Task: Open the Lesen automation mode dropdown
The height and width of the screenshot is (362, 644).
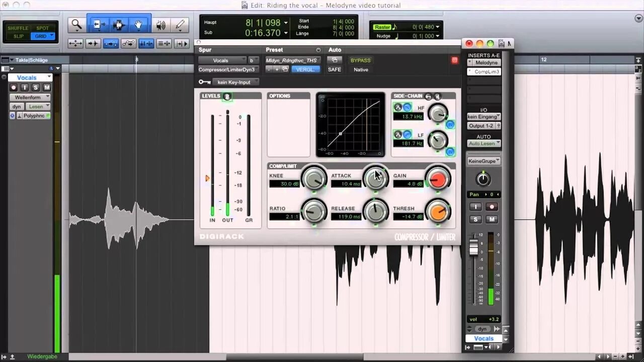Action: point(38,107)
